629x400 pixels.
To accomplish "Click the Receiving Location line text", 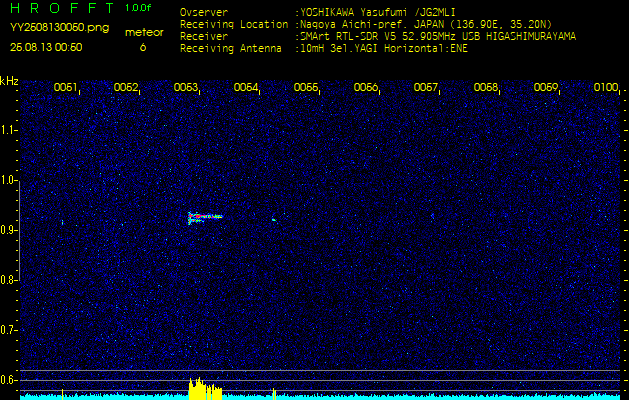I will click(366, 24).
